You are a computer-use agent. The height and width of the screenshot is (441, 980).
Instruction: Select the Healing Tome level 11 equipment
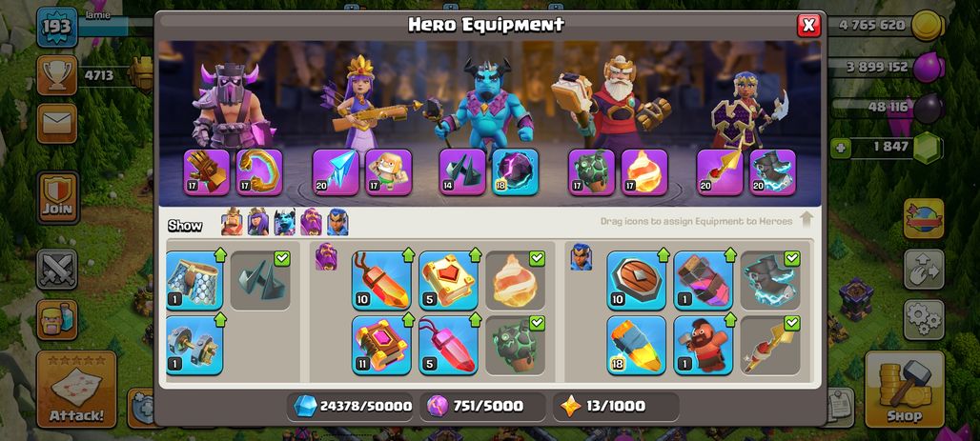pyautogui.click(x=381, y=345)
